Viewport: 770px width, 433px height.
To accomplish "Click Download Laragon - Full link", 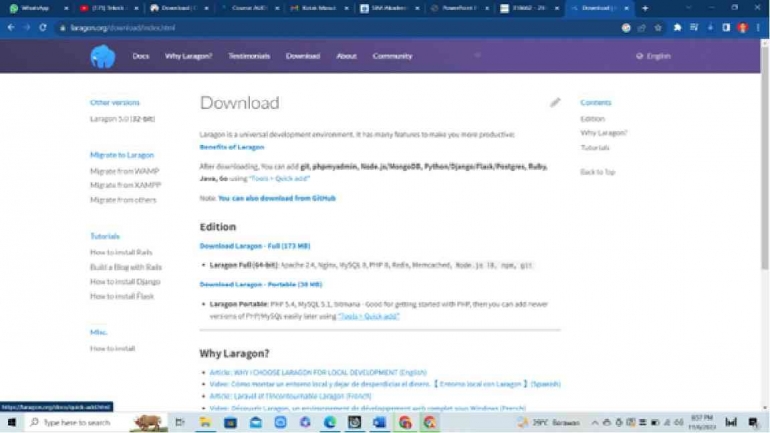I will coord(255,245).
